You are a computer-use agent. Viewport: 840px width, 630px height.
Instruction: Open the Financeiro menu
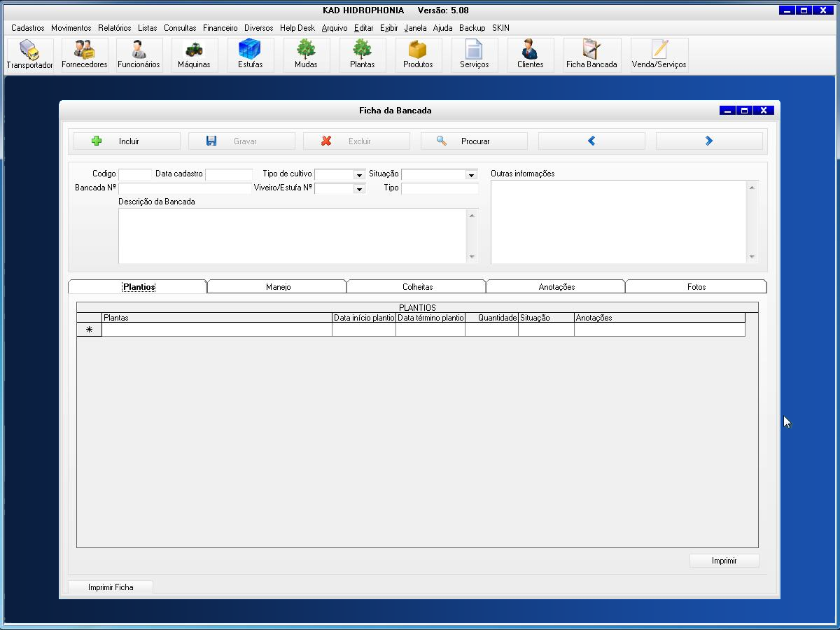(x=220, y=28)
